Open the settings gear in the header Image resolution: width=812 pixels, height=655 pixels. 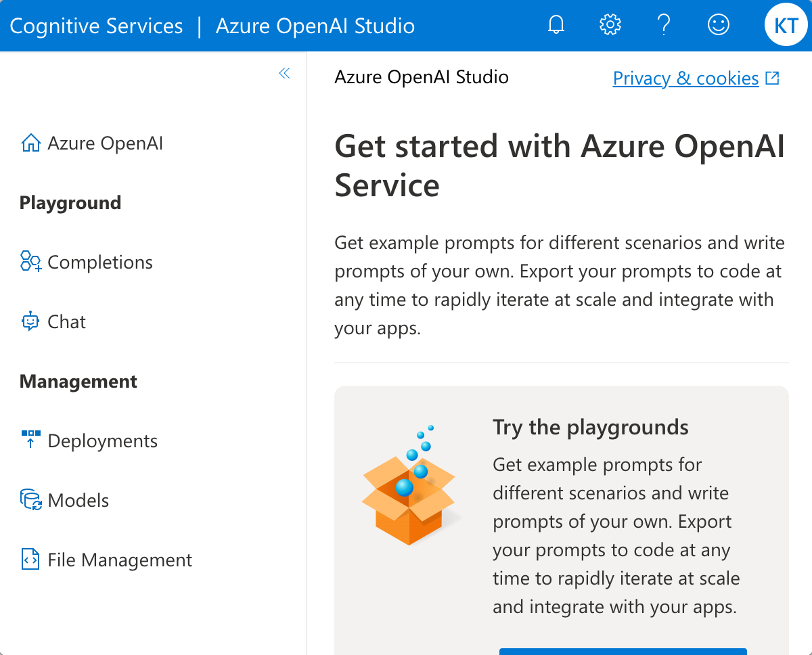tap(610, 24)
